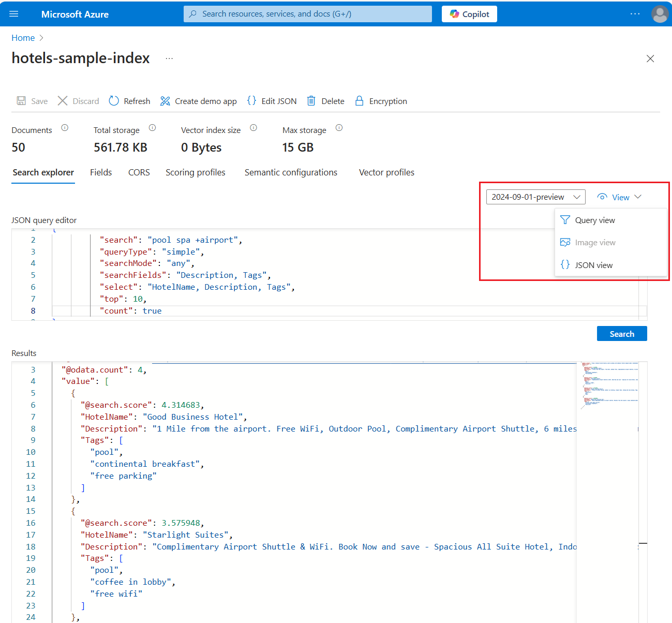The image size is (672, 623).
Task: Click the Max storage info icon
Action: (x=339, y=128)
